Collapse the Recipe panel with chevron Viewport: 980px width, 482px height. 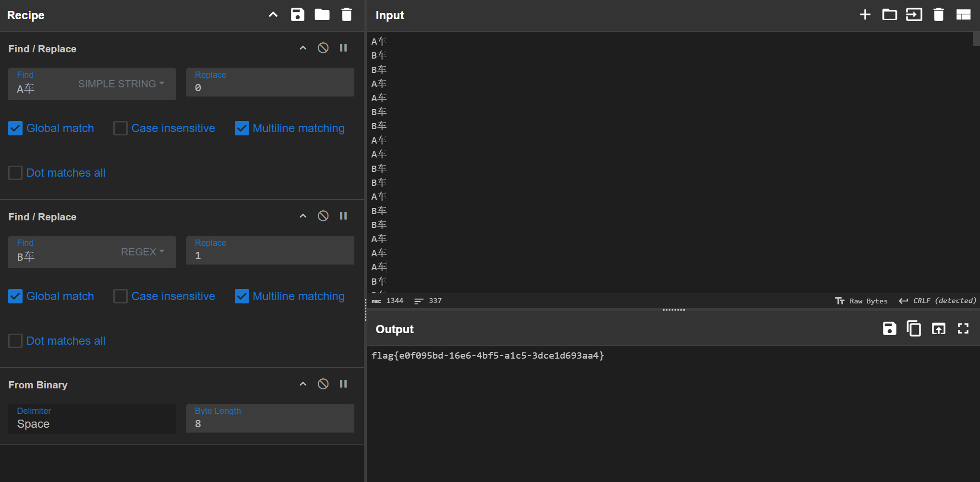pos(273,15)
